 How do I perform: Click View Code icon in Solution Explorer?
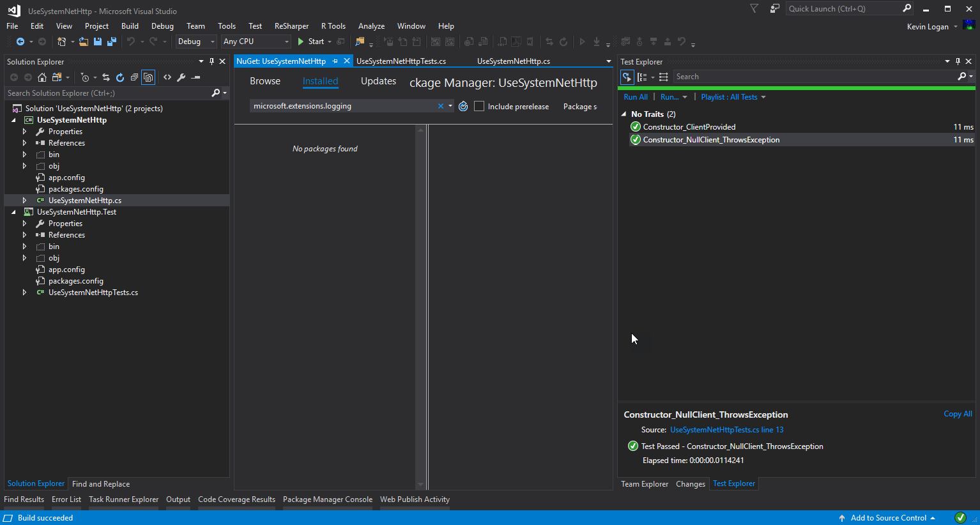167,77
